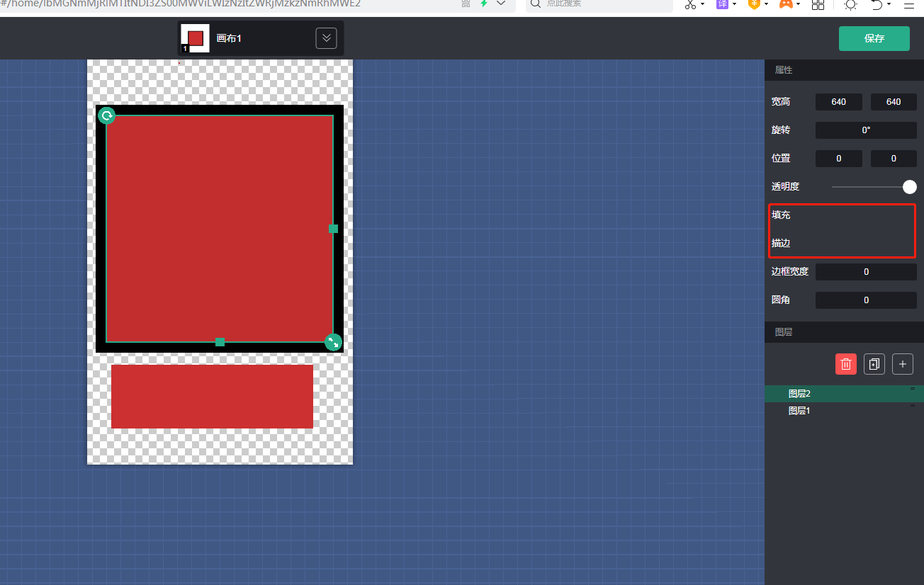Open the scissors tool dropdown arrow

coord(702,4)
